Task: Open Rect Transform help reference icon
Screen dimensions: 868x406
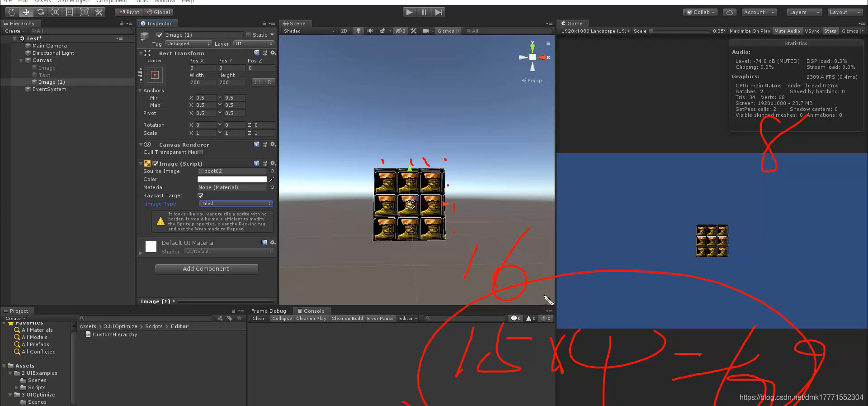Action: [257, 53]
